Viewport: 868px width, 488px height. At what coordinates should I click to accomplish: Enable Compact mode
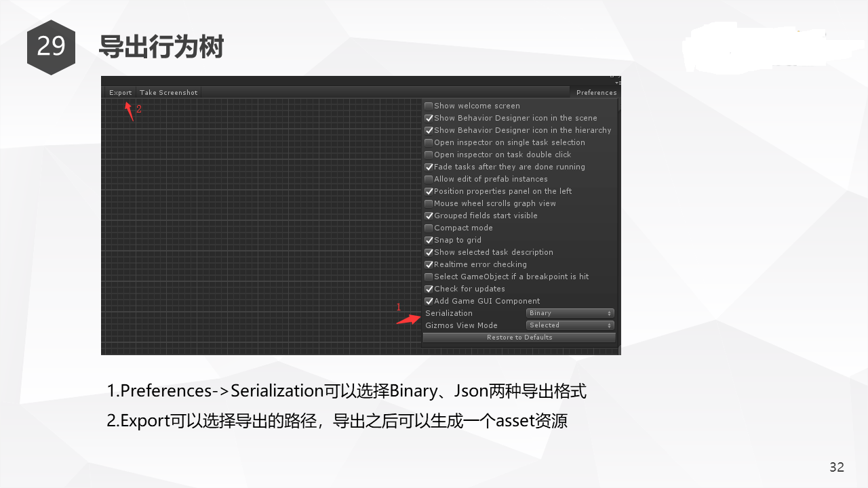click(x=428, y=228)
